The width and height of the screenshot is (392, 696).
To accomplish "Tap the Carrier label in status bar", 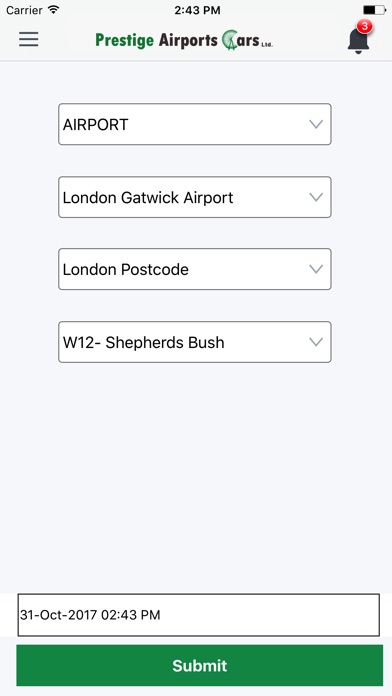I will (24, 10).
